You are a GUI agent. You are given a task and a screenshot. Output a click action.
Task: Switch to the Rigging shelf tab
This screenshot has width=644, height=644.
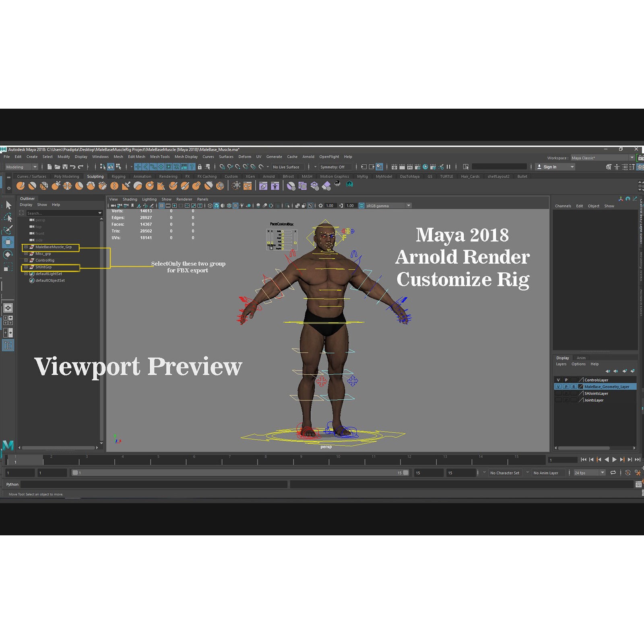[118, 176]
